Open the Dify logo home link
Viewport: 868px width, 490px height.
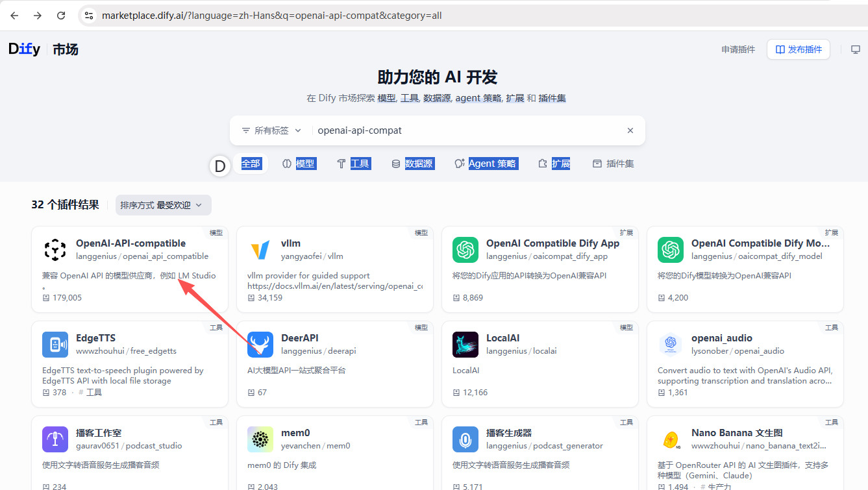24,49
